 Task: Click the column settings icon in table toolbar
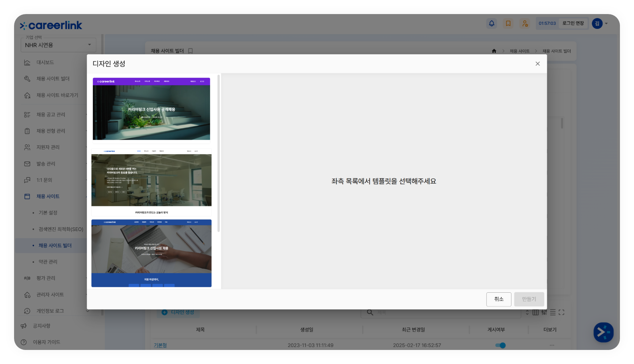click(535, 312)
